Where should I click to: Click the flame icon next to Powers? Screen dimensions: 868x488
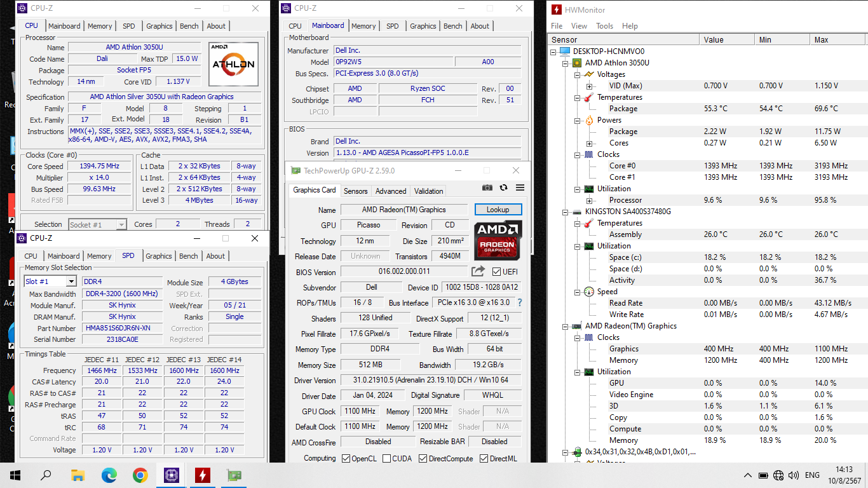[589, 120]
